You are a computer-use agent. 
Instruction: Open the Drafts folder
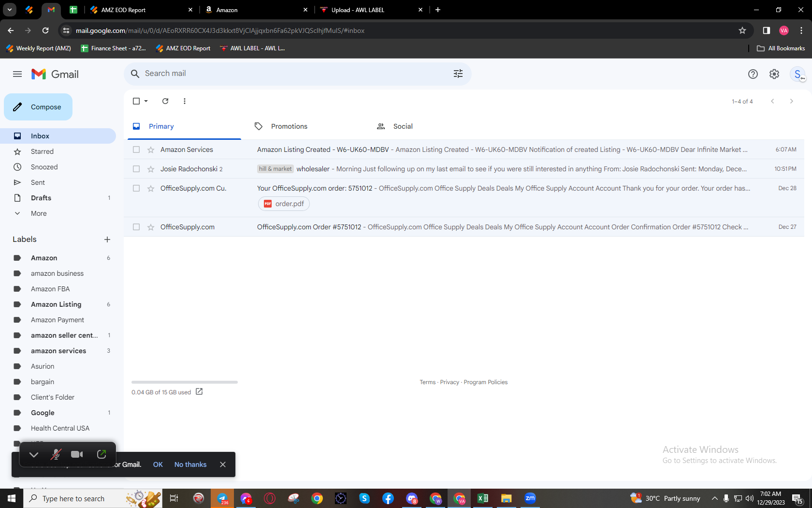[x=58, y=198]
